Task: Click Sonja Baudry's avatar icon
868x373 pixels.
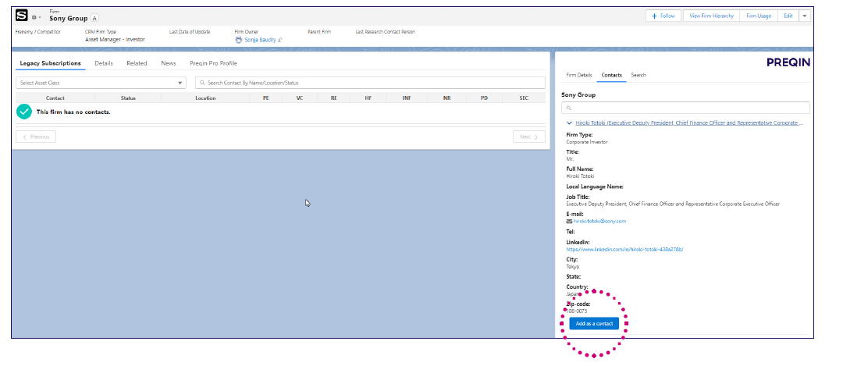Action: pos(239,40)
